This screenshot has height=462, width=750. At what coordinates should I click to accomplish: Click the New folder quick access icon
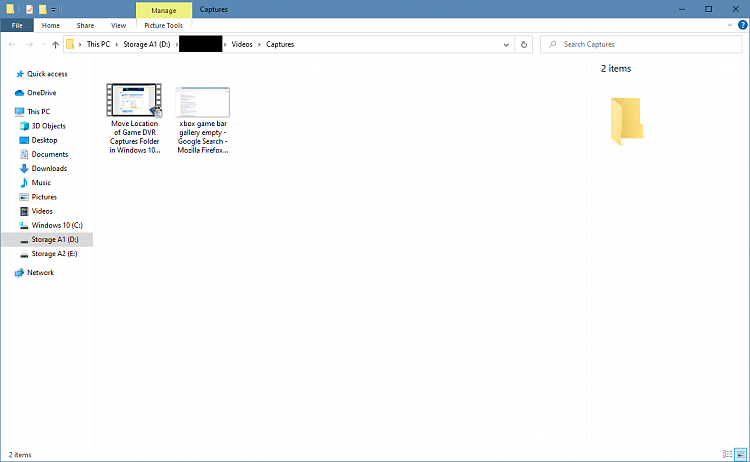click(43, 9)
